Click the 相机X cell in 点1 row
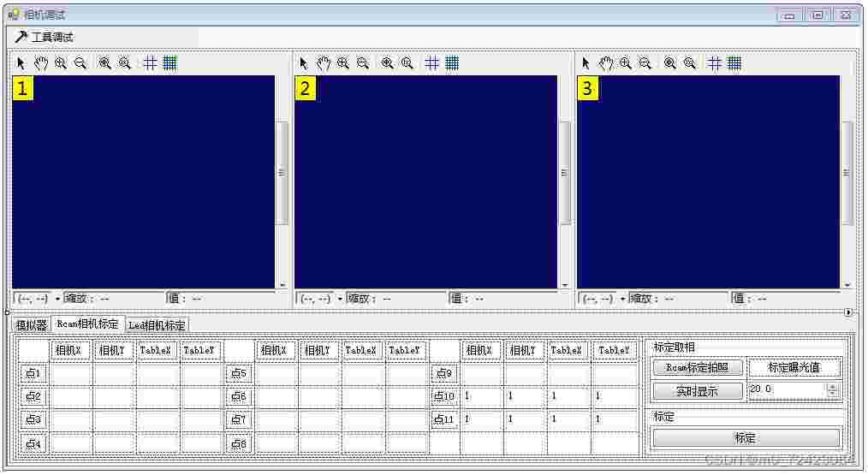 click(71, 373)
